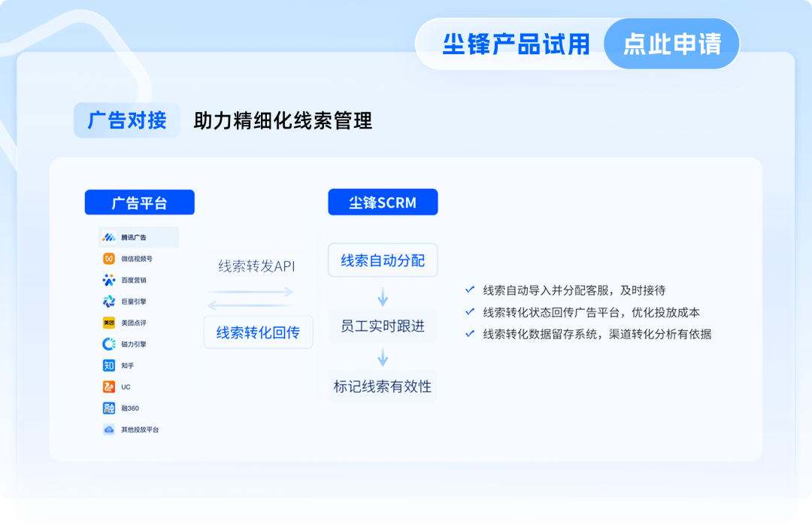Click the 微信视频号 orange icon
812x525 pixels.
point(109,259)
